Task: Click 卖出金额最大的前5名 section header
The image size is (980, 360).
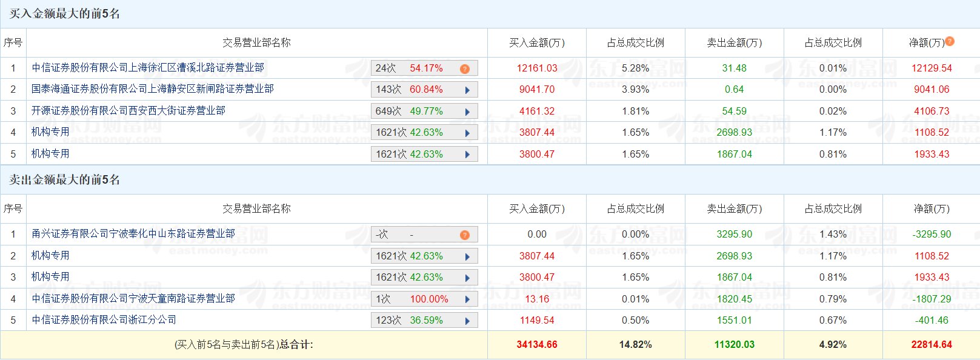Action: pyautogui.click(x=64, y=180)
